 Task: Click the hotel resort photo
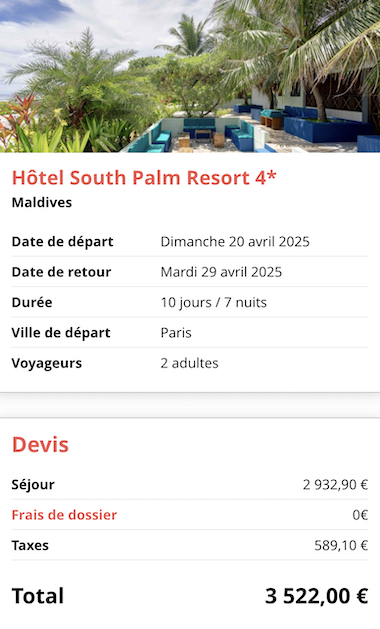pos(190,76)
